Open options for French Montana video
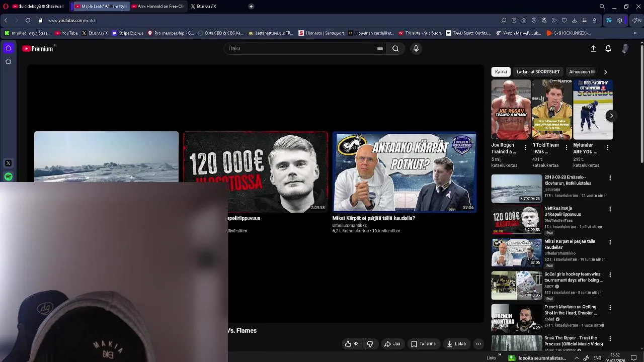The width and height of the screenshot is (644, 362). [x=610, y=308]
